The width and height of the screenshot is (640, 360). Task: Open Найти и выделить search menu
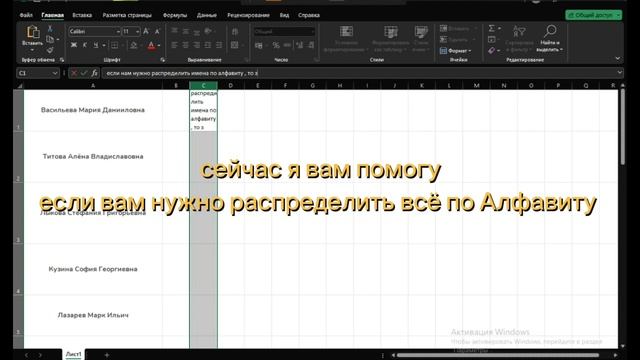[x=549, y=38]
